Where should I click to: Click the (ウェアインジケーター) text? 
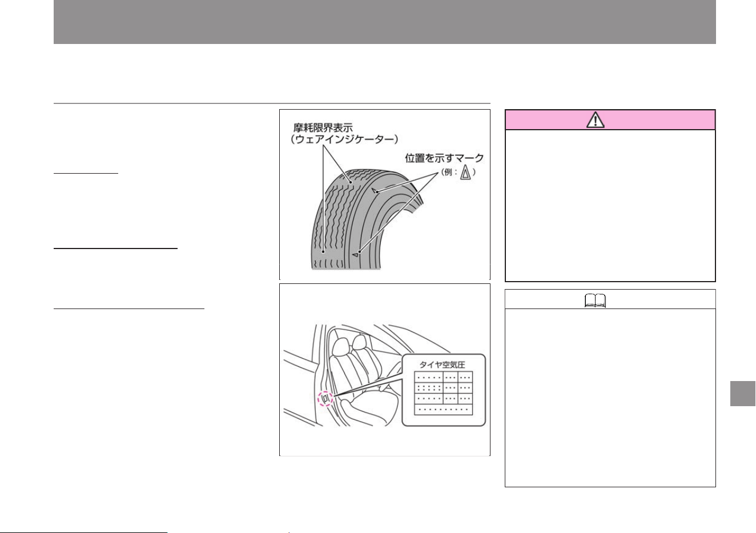click(344, 139)
